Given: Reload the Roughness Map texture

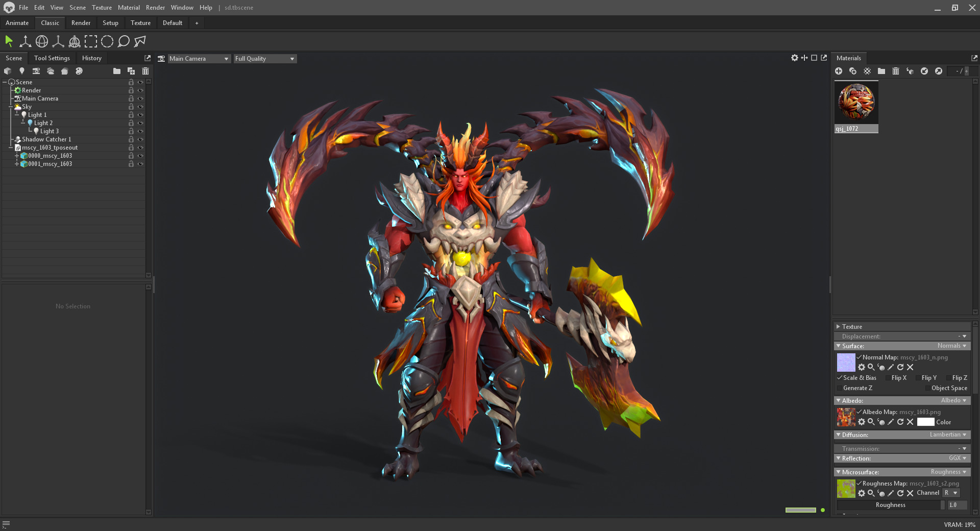Looking at the screenshot, I should [900, 493].
